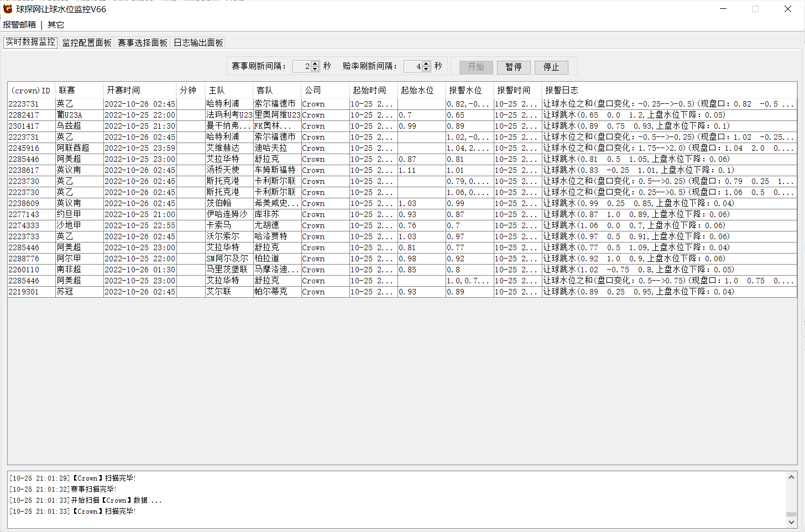
Task: Click the app logo icon in title bar
Action: (8, 9)
